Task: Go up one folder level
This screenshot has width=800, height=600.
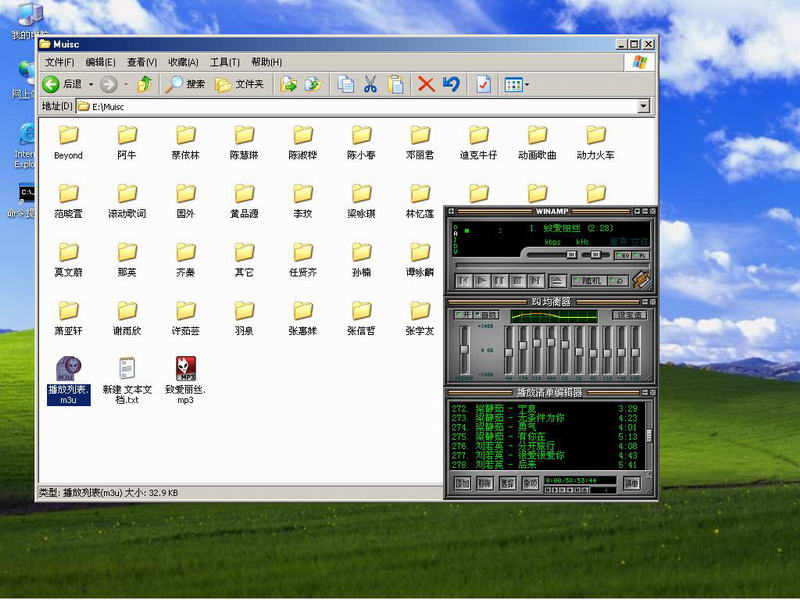Action: 144,84
